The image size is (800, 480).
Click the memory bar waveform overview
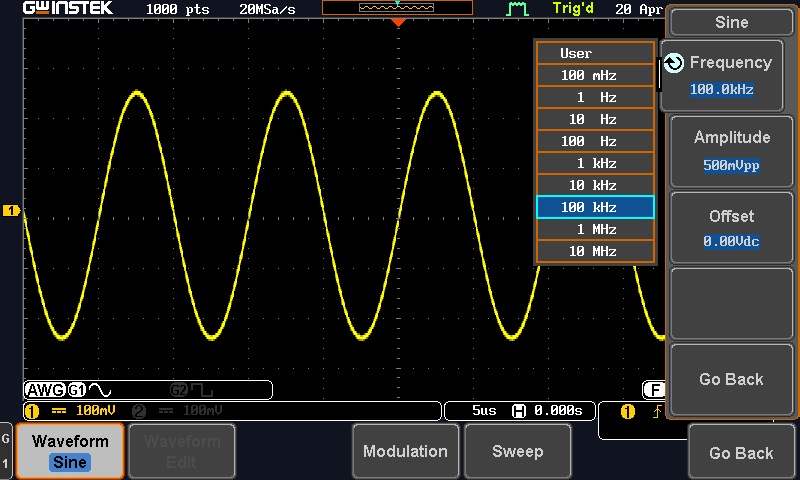point(397,8)
